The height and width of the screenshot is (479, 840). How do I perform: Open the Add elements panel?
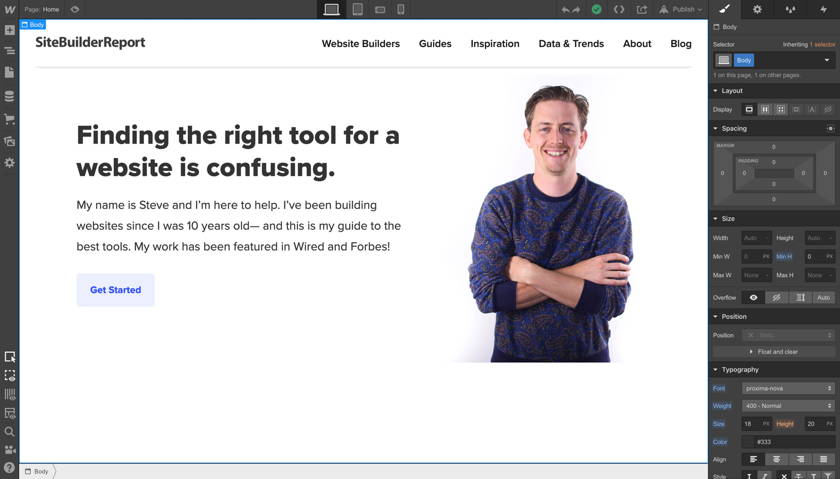click(10, 30)
